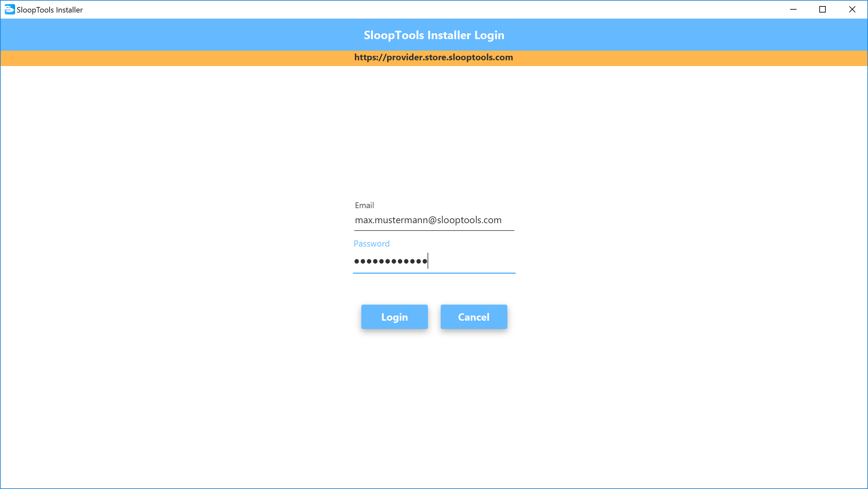
Task: Click the Password input field
Action: coord(434,261)
